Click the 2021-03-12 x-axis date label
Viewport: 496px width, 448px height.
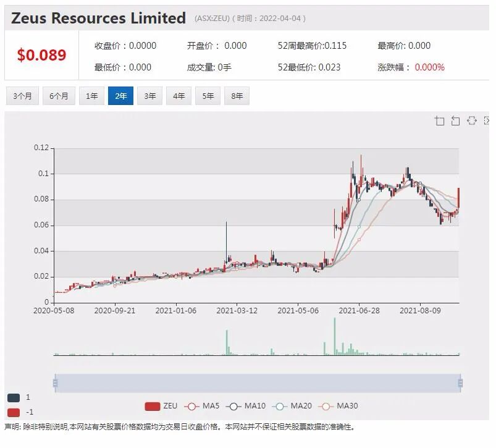[237, 311]
